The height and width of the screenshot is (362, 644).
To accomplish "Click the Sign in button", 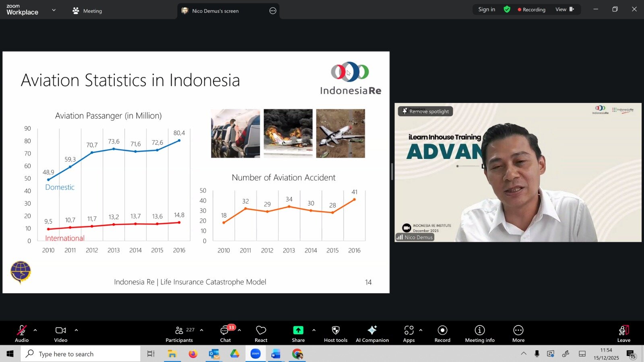I will click(x=487, y=9).
